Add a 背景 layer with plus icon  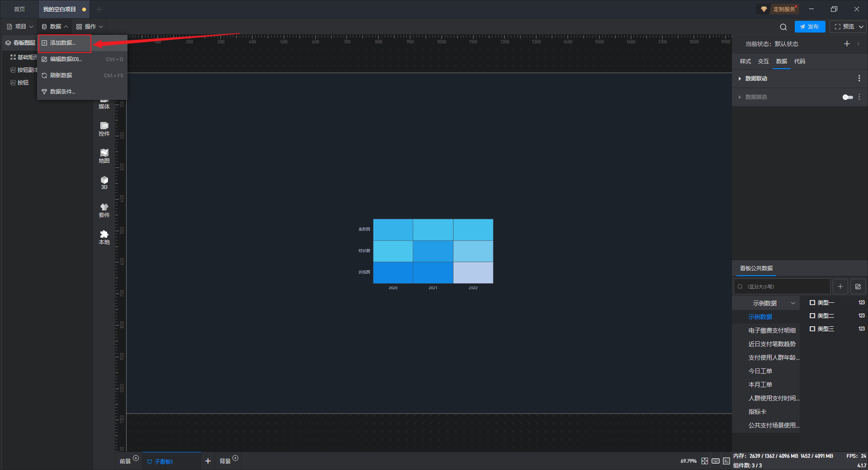(235, 458)
